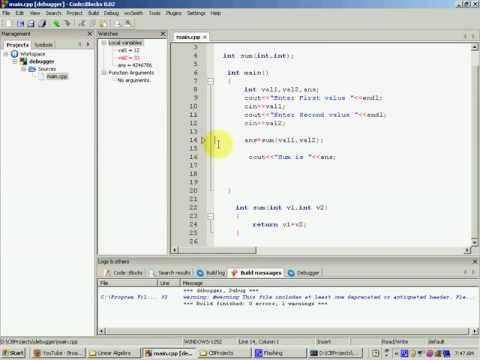This screenshot has width=480, height=360.
Task: Switch to the Symbols tab
Action: tap(44, 45)
